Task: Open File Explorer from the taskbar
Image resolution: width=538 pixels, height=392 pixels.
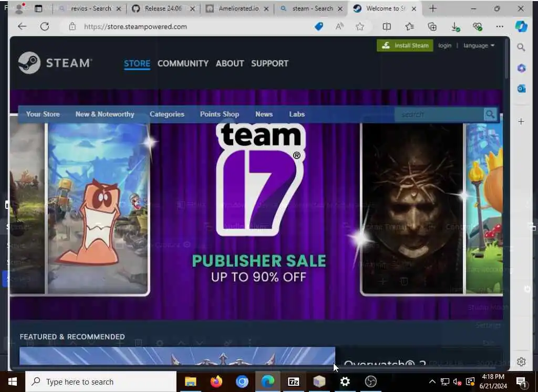Action: click(190, 382)
